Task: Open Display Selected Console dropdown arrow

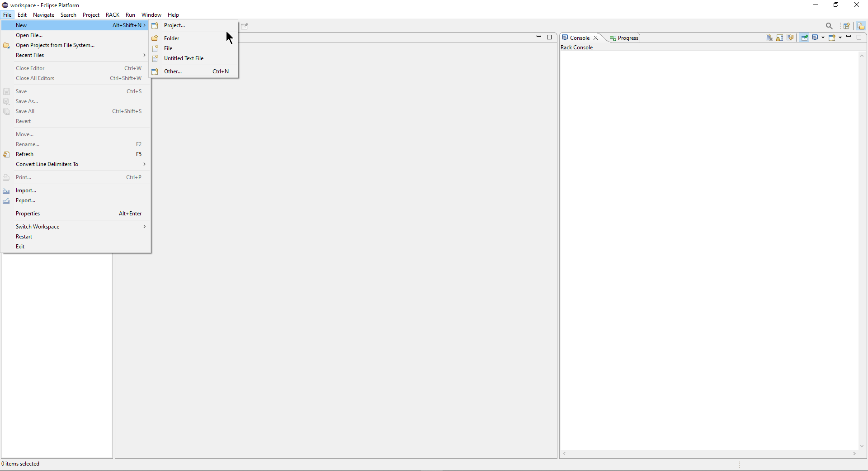Action: [823, 38]
